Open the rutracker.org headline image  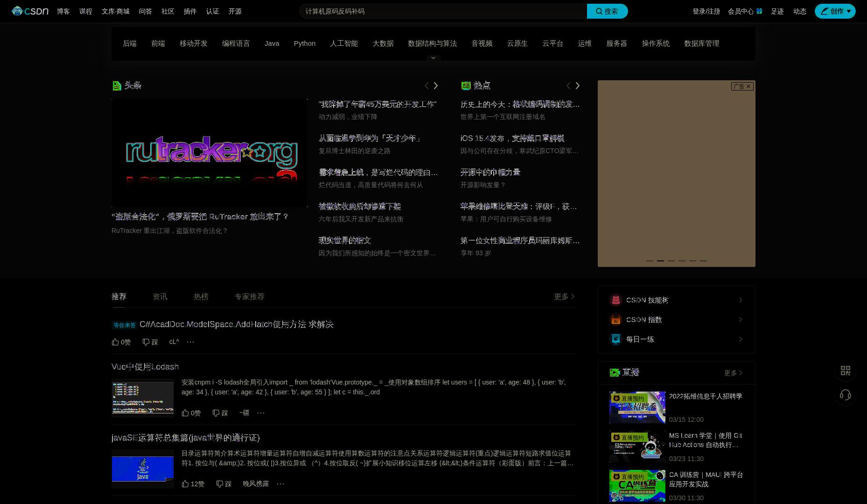pyautogui.click(x=210, y=153)
